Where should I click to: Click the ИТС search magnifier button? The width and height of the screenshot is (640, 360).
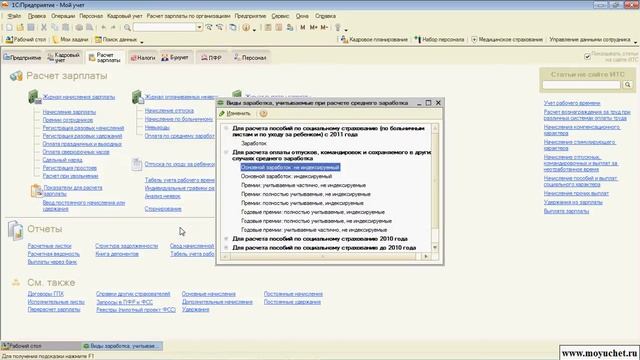(x=627, y=84)
